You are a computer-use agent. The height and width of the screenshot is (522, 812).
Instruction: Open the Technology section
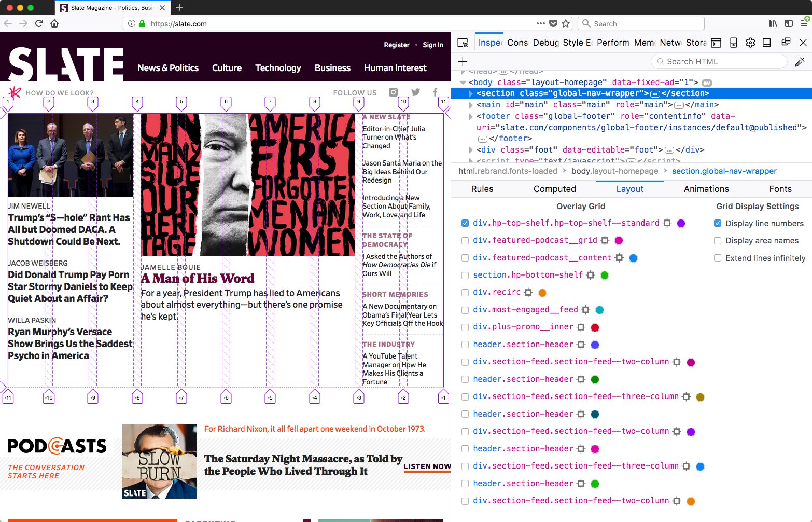point(278,68)
